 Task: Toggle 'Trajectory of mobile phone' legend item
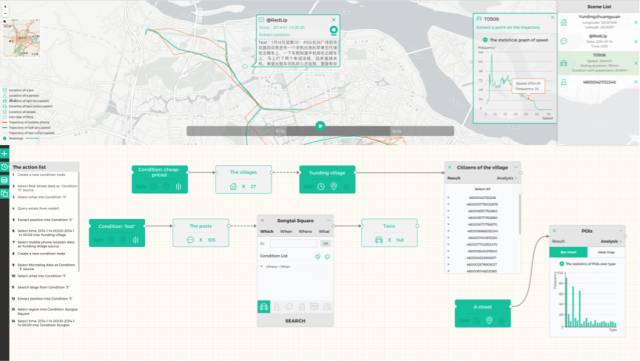coord(26,123)
